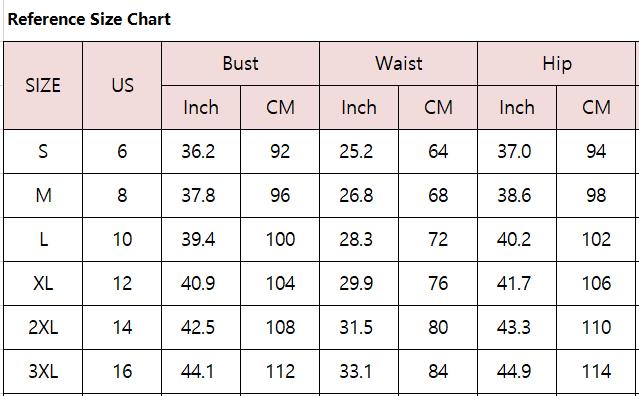
Task: Click the Hip header cell
Action: pos(557,64)
